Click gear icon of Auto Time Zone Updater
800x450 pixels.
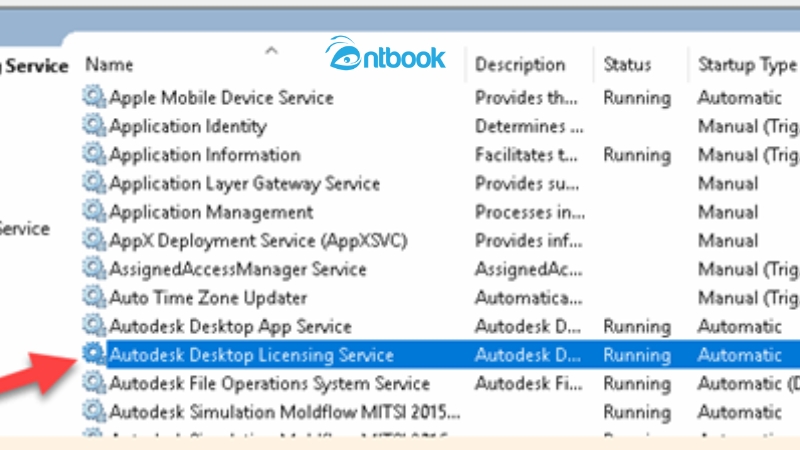(x=94, y=296)
